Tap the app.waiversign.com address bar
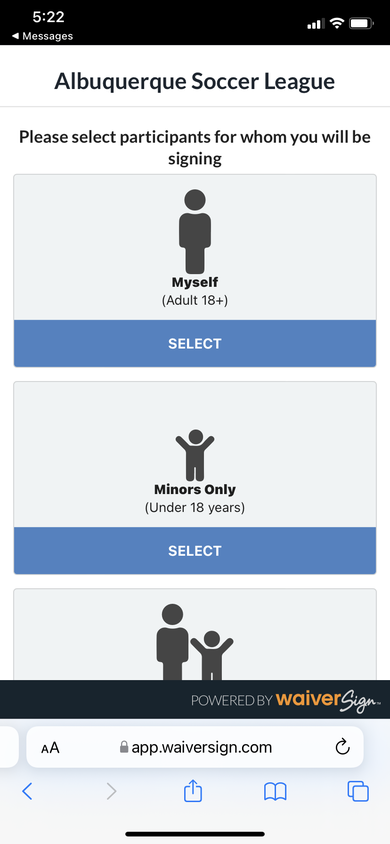The width and height of the screenshot is (390, 844). [195, 747]
